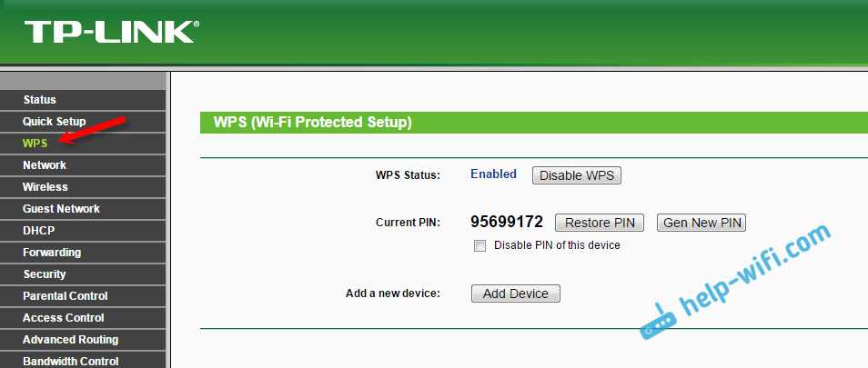868x368 pixels.
Task: Go to Forwarding settings
Action: (52, 253)
